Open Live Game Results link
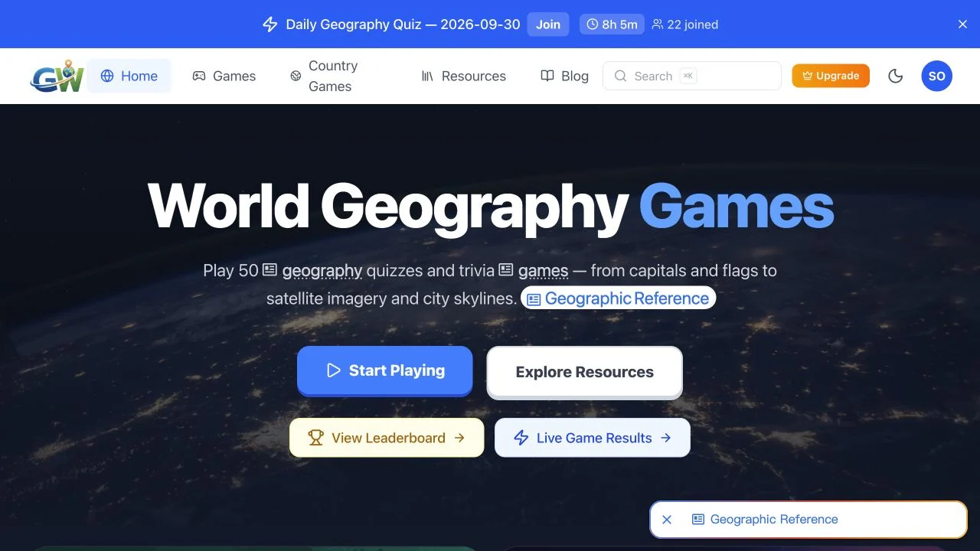980x551 pixels. (x=593, y=438)
